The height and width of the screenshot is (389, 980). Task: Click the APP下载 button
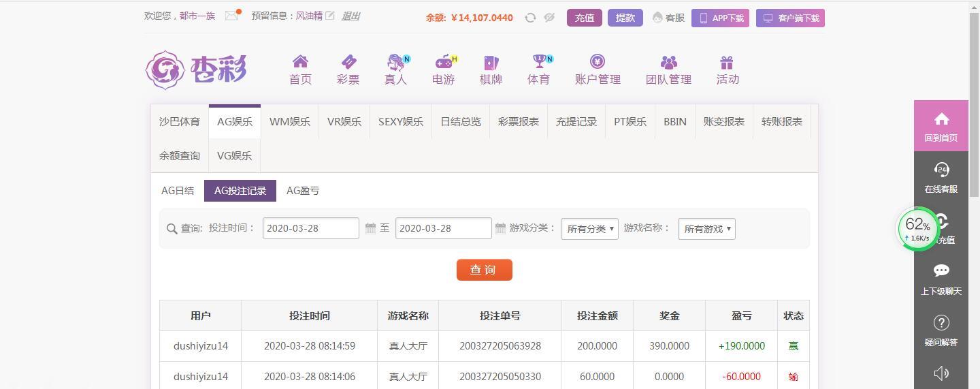coord(720,18)
